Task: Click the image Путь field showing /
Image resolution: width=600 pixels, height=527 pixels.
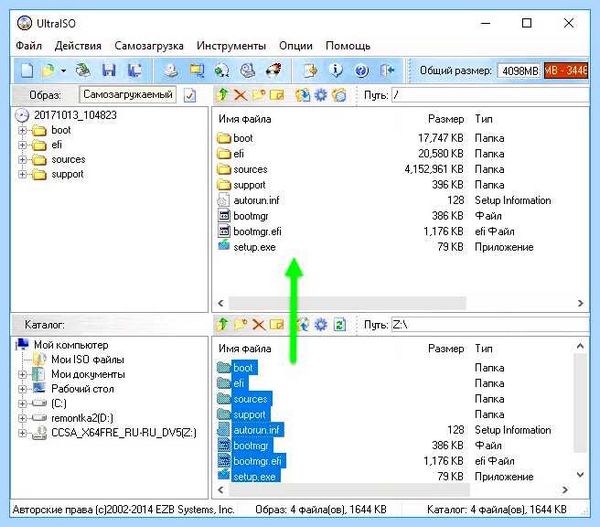Action: [x=490, y=95]
